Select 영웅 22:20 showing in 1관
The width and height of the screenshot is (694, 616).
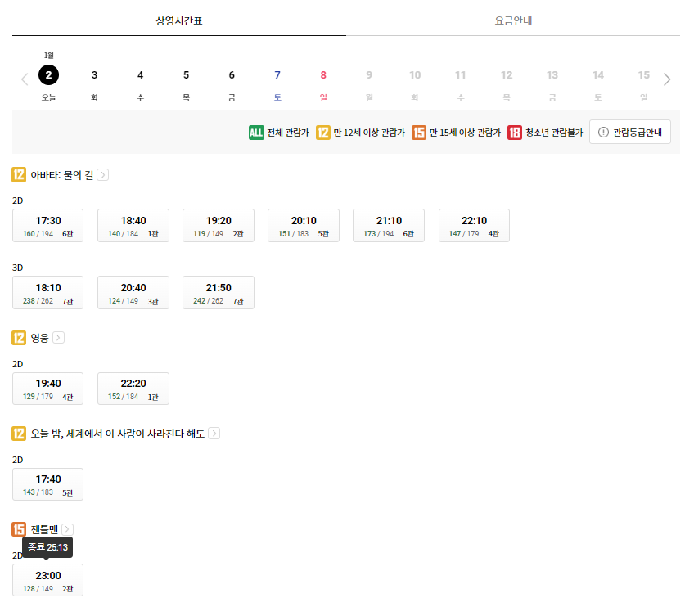coord(133,389)
